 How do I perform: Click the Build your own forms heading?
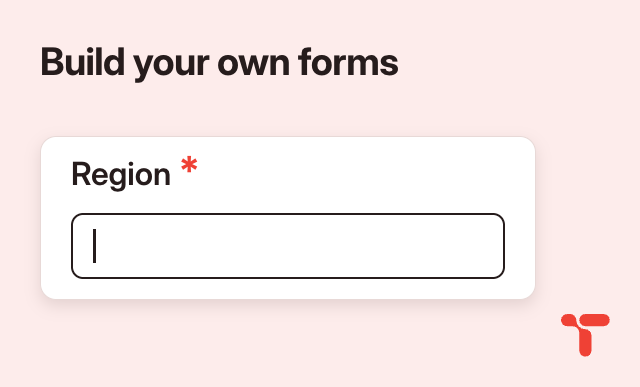point(219,63)
